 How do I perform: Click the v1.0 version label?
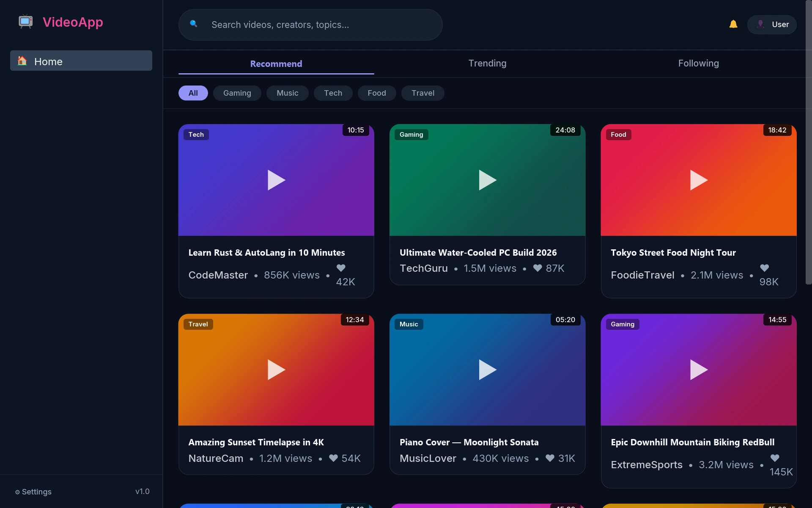(143, 491)
